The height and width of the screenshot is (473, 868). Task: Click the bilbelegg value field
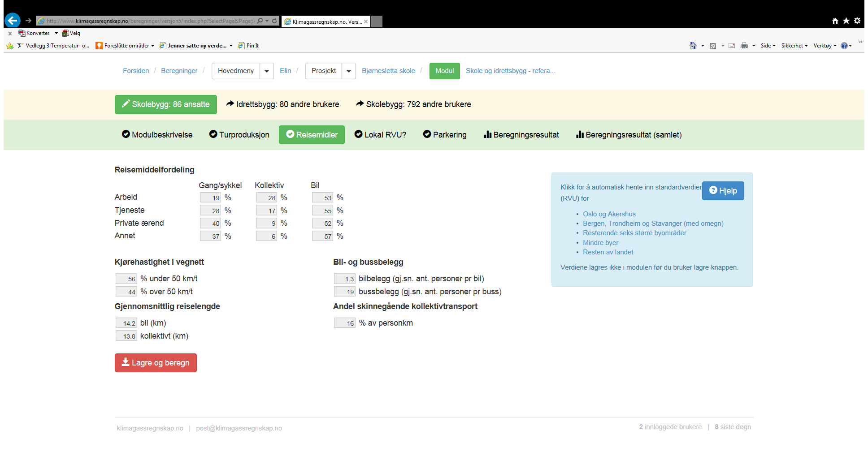pos(345,279)
